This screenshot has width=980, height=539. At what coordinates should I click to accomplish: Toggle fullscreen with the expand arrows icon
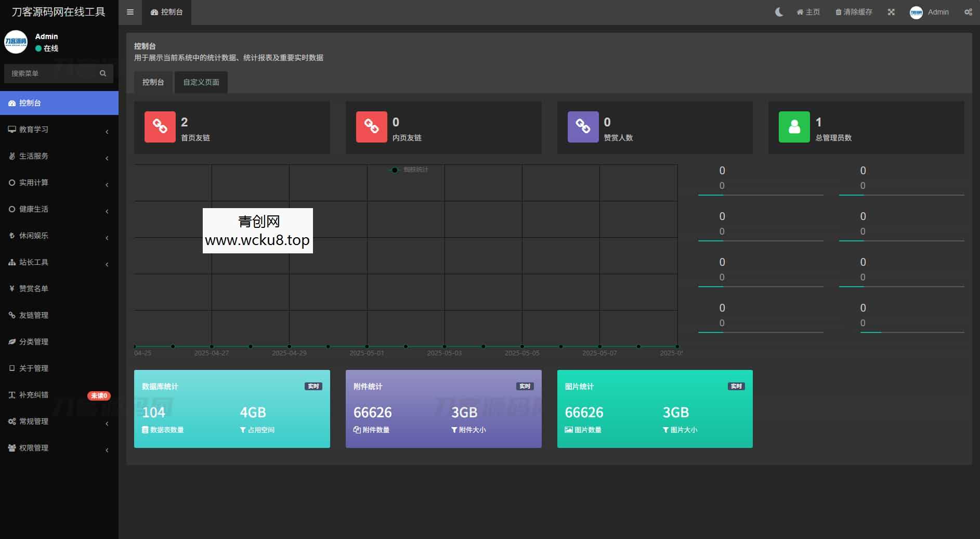point(891,12)
